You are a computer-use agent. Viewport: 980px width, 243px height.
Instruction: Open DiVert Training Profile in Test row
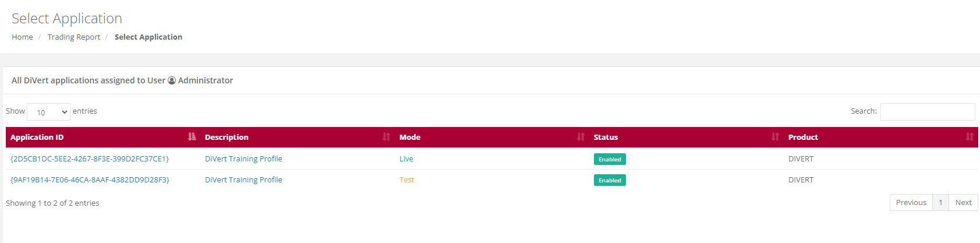click(x=243, y=179)
